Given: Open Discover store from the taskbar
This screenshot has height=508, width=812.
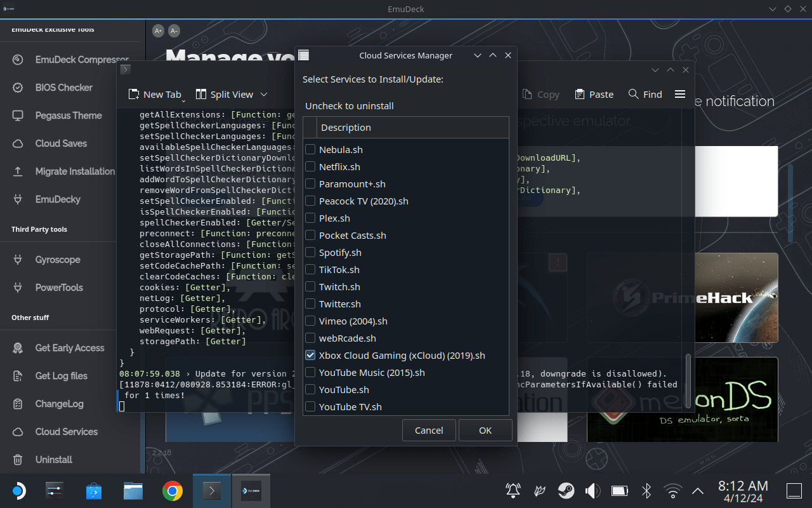Looking at the screenshot, I should click(x=94, y=491).
